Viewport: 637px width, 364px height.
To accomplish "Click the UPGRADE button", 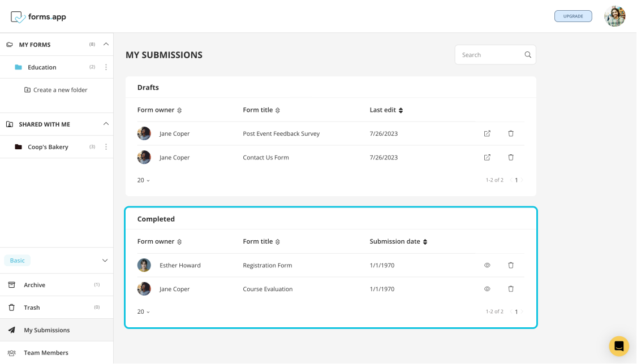I will pyautogui.click(x=573, y=16).
